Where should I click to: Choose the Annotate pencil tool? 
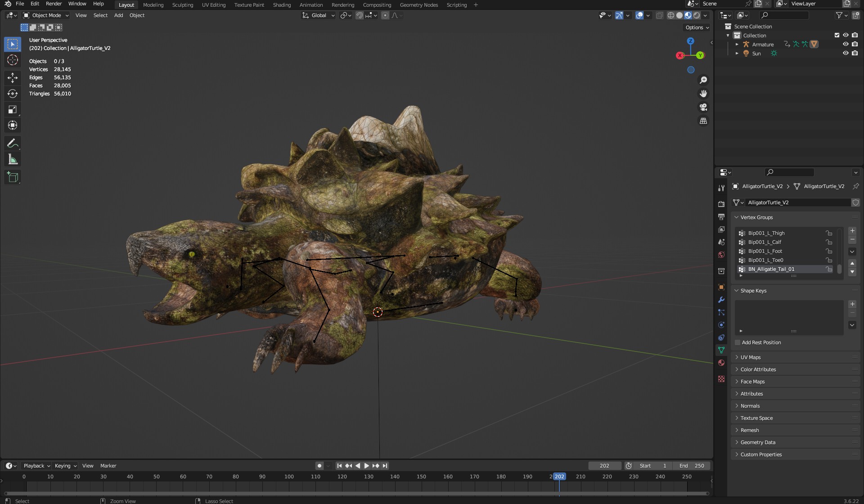click(x=13, y=144)
